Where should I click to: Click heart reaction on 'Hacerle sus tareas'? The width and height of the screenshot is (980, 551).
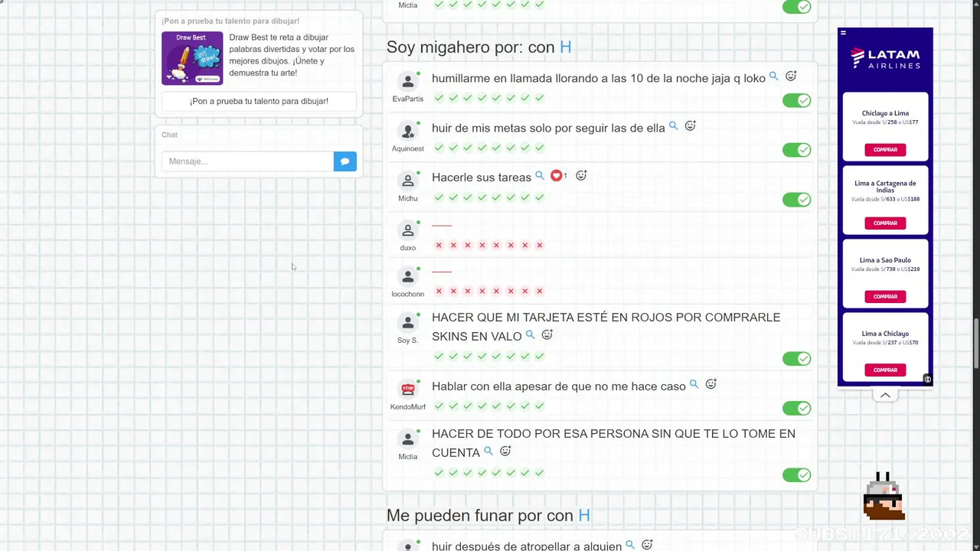pos(557,176)
